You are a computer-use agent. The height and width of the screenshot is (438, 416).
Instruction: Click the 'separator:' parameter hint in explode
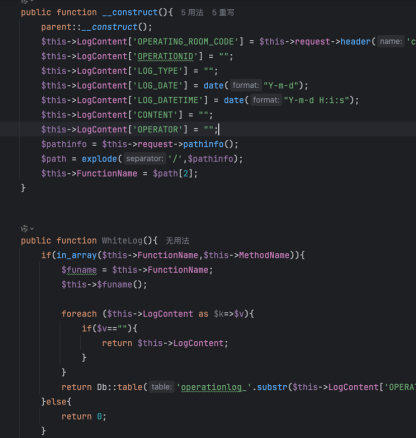145,159
